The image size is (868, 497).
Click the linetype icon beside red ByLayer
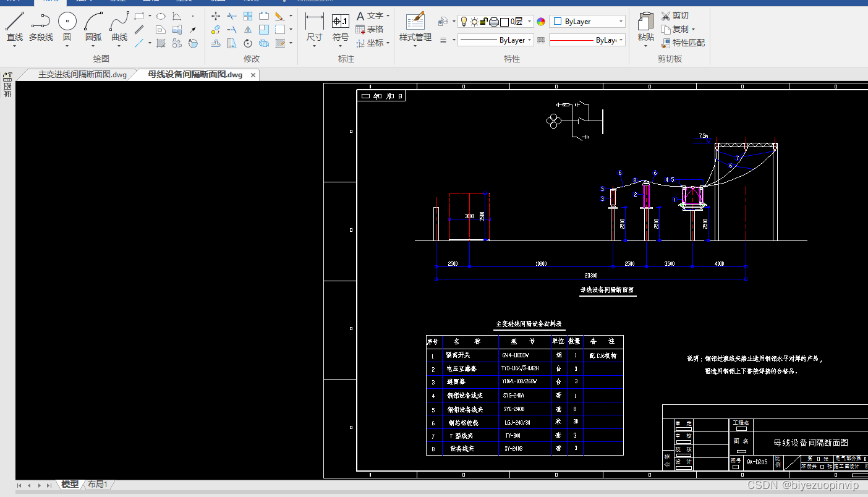541,40
